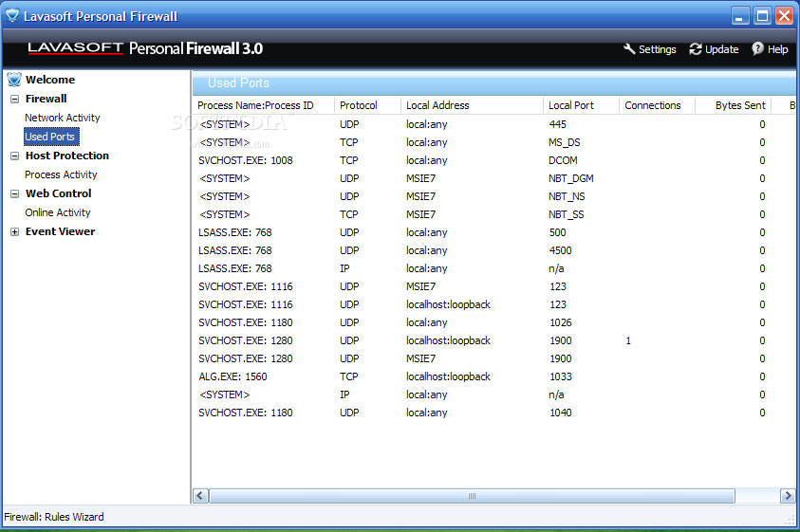Select LSASS.EXE: 768 row with port 4500
Screen dimensions: 800x532
[x=493, y=250]
